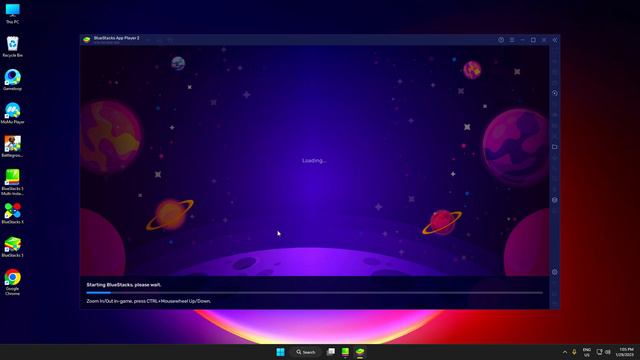The image size is (640, 360).
Task: Select BlueStacks 5 Multi-Instance desktop shortcut
Action: [12, 182]
